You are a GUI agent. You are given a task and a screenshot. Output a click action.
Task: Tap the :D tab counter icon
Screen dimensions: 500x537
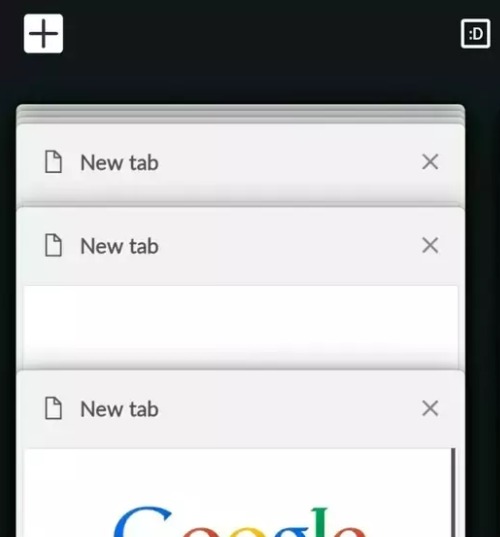point(475,34)
